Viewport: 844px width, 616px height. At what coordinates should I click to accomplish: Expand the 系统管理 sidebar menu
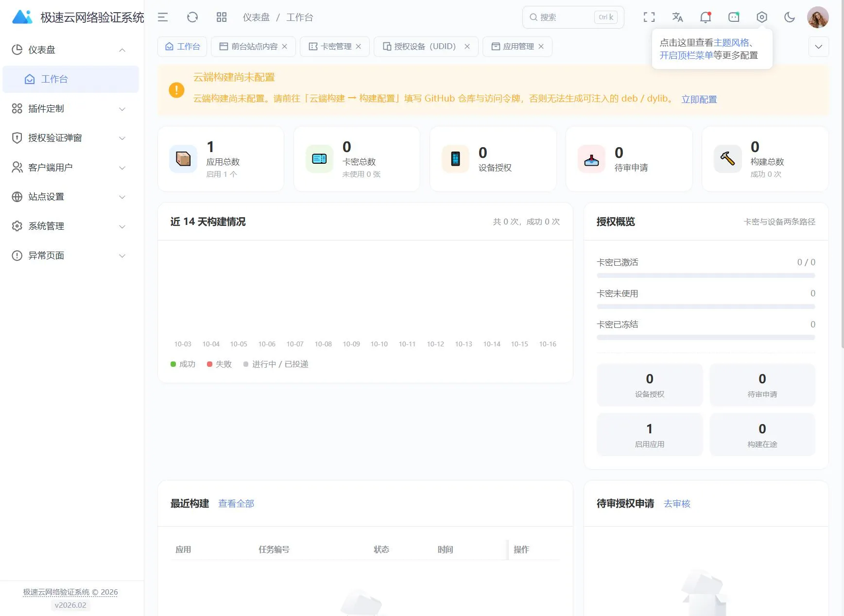tap(70, 226)
